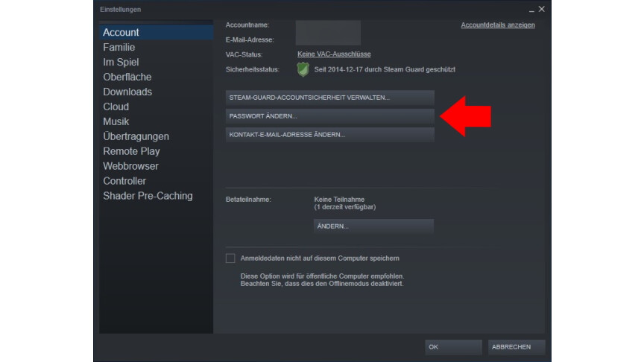Click Kontakt-E-Mail-Adresse ändern button
Screen dimensions: 644x362
pos(329,135)
